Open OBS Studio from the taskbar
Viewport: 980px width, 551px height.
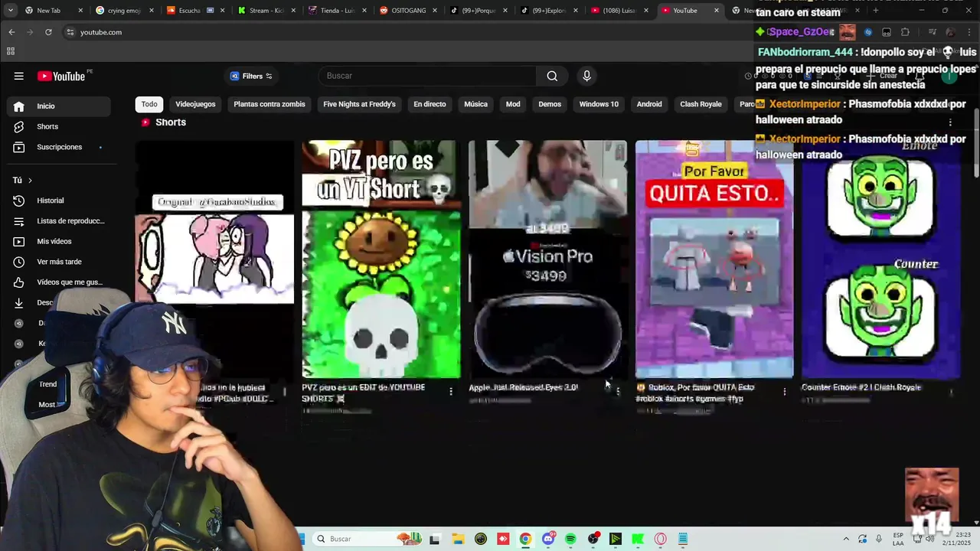(593, 539)
